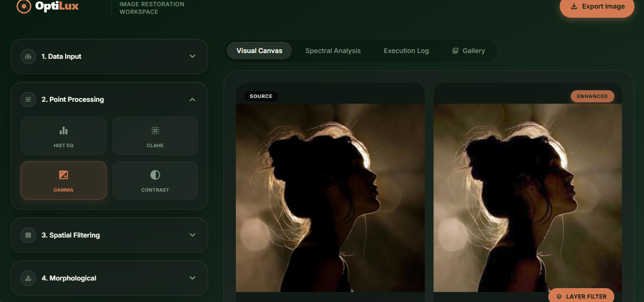The image size is (644, 302).
Task: Click the Image Restoration Workspace subtitle
Action: click(x=152, y=8)
